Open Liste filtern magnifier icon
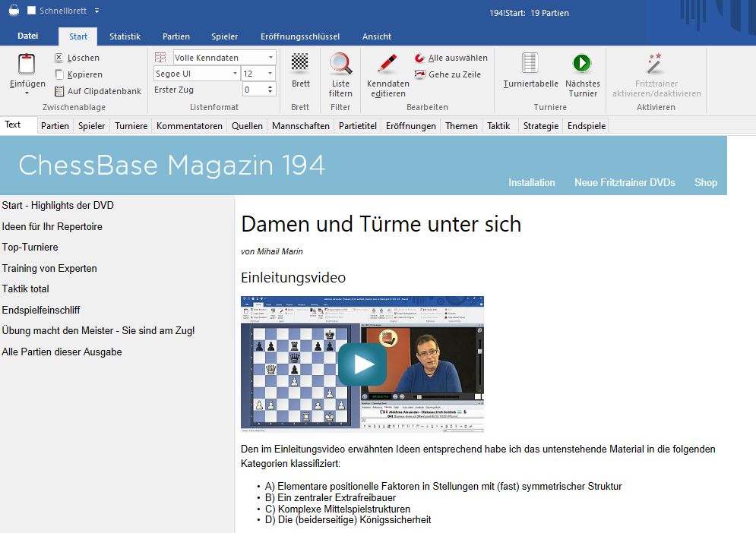Viewport: 756px width, 533px height. pos(340,62)
